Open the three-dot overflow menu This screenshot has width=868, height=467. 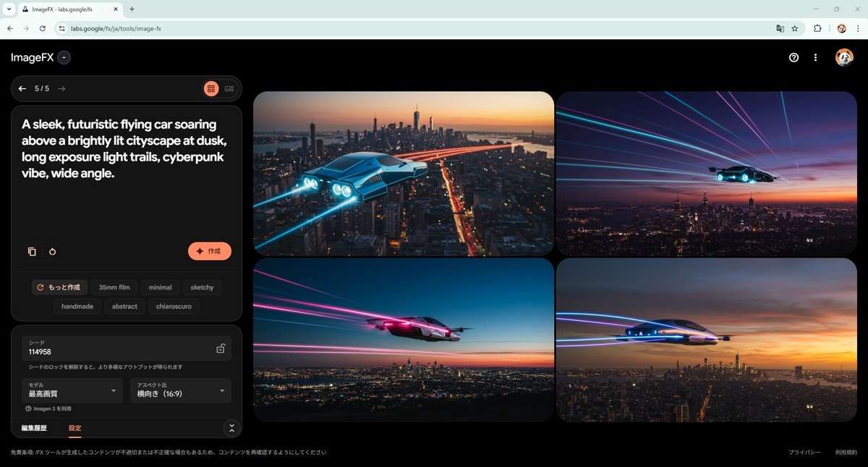[816, 57]
